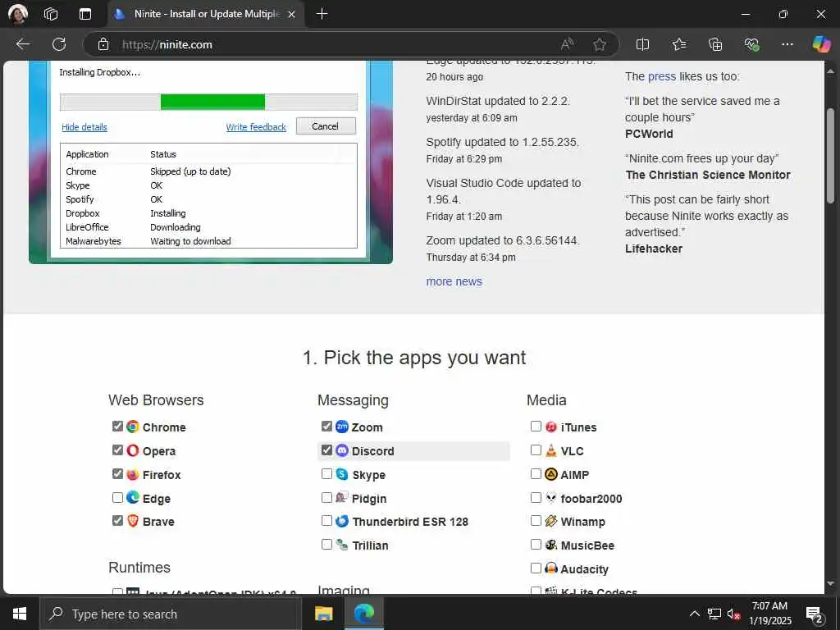This screenshot has height=630, width=840.
Task: Open the browser profile avatar
Action: tap(18, 14)
